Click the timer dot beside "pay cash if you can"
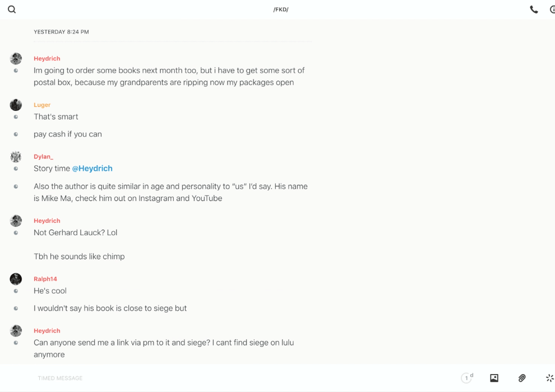The width and height of the screenshot is (555, 392). tap(16, 134)
